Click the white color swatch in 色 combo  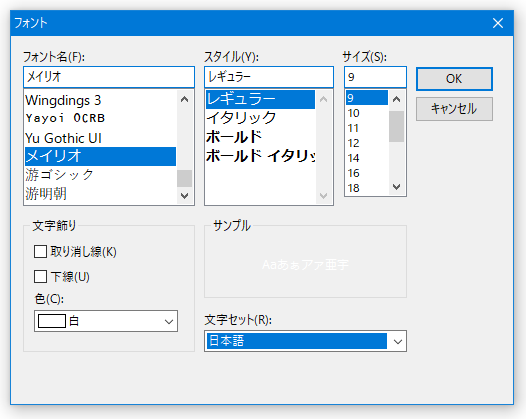52,321
